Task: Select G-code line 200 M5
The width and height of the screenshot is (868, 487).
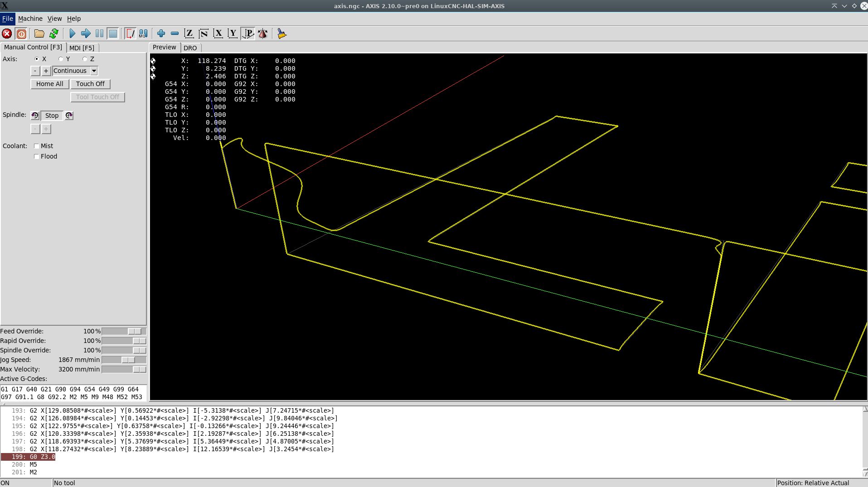Action: click(24, 464)
